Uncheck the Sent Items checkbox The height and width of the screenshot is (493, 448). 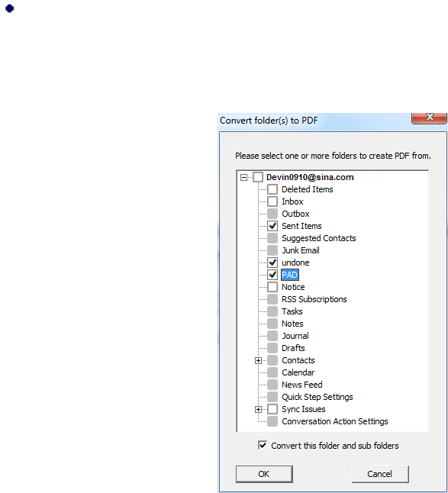pyautogui.click(x=272, y=226)
